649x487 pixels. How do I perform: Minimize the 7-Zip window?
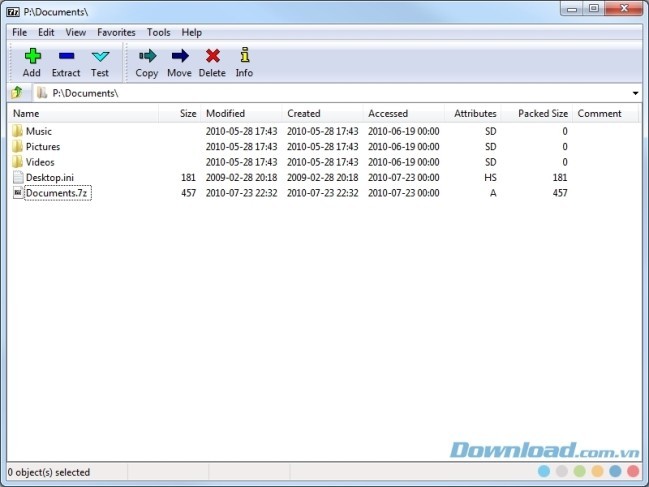(572, 9)
